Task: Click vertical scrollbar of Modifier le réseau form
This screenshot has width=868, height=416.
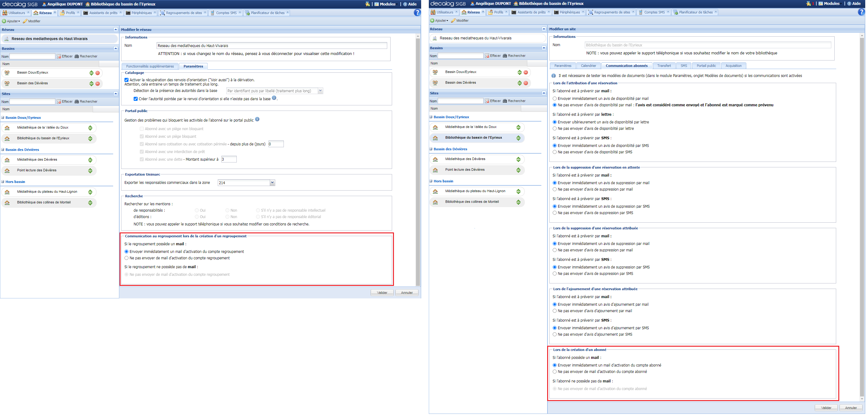Action: (x=418, y=162)
